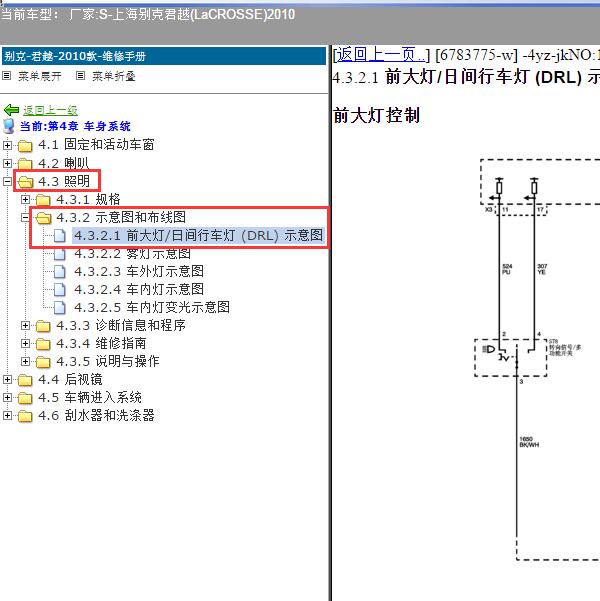
Task: Click the open folder icon for 4.3 照明
Action: (x=25, y=182)
